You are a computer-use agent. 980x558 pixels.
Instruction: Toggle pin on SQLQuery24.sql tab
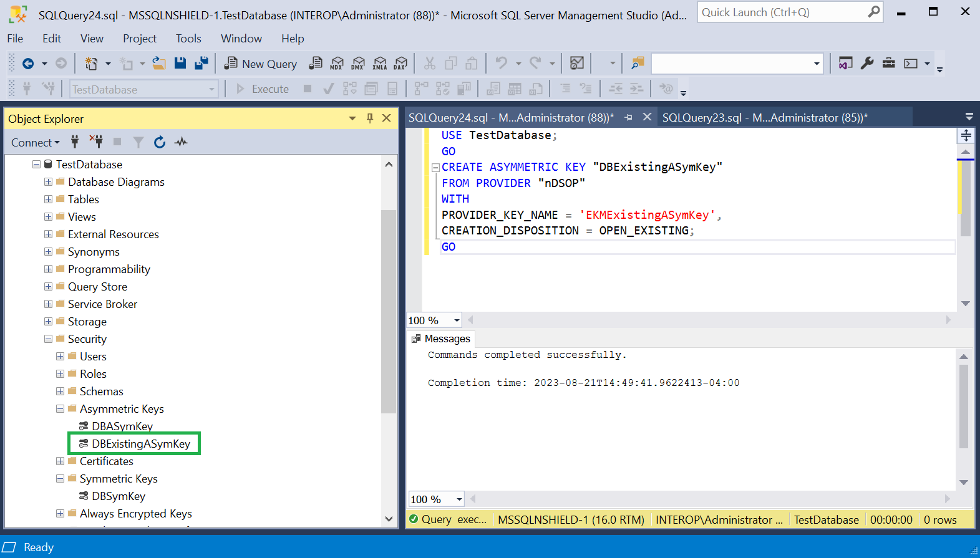pyautogui.click(x=628, y=117)
